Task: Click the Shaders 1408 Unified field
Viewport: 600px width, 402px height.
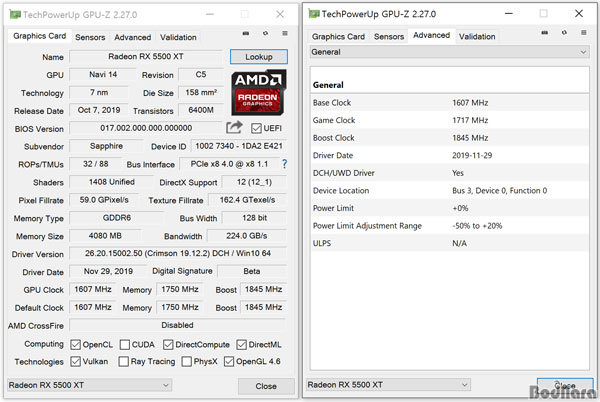Action: pos(112,182)
